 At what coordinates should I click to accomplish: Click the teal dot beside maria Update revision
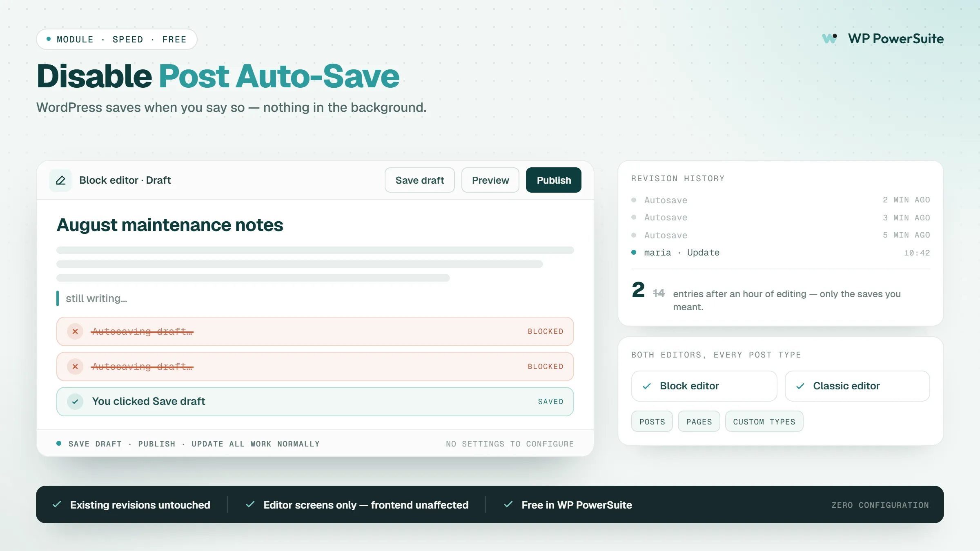tap(634, 252)
